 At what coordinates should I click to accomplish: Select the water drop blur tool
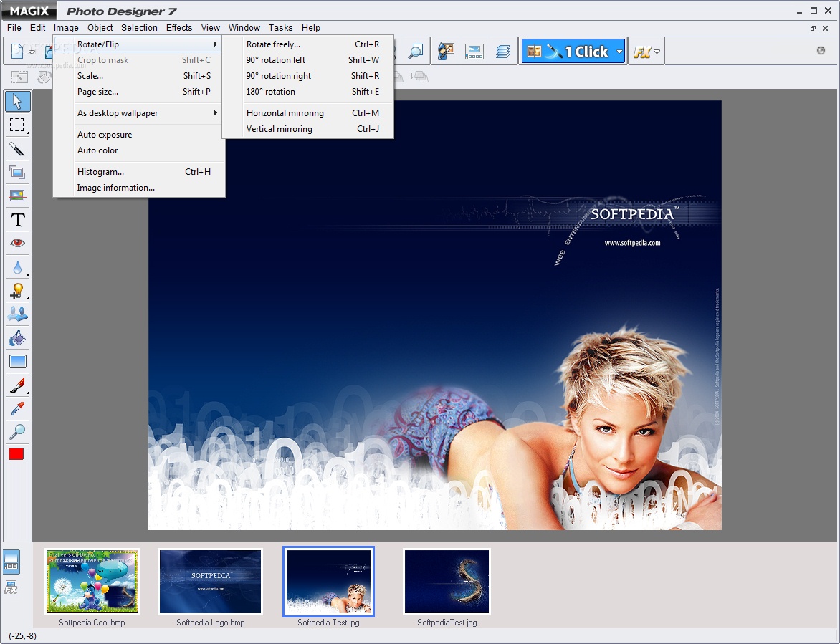pos(17,267)
